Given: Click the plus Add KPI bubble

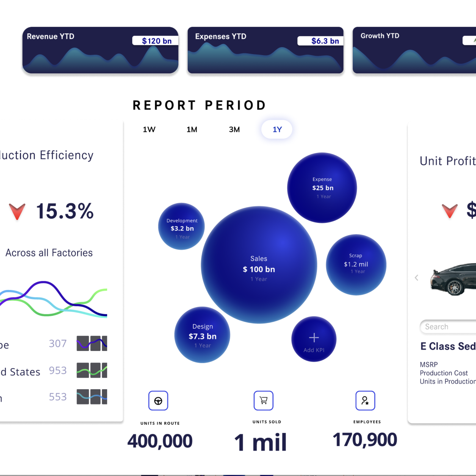Looking at the screenshot, I should [314, 339].
